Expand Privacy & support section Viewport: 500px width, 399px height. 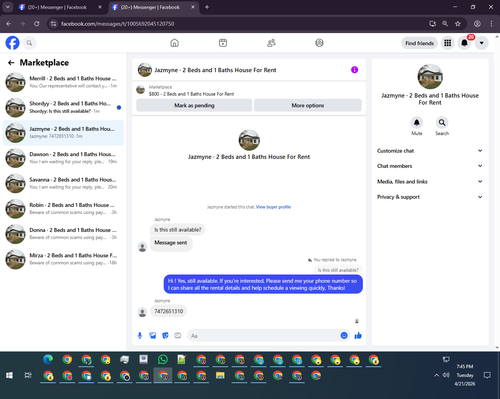(x=430, y=197)
